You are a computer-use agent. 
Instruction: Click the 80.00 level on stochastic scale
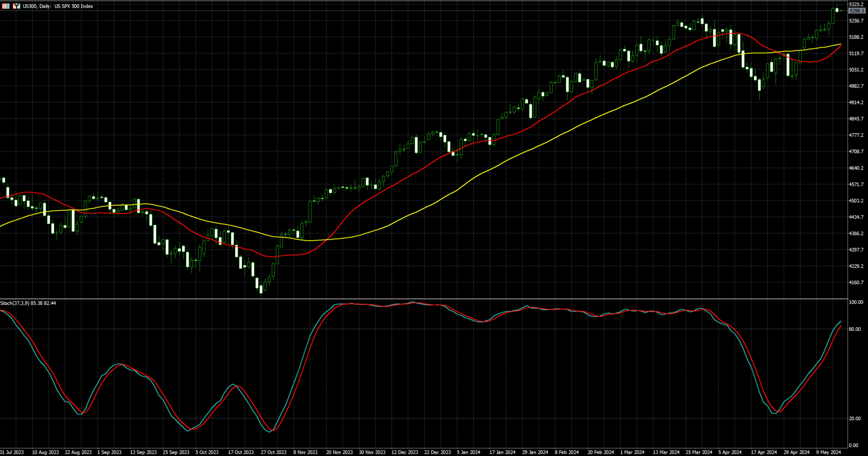[x=854, y=329]
